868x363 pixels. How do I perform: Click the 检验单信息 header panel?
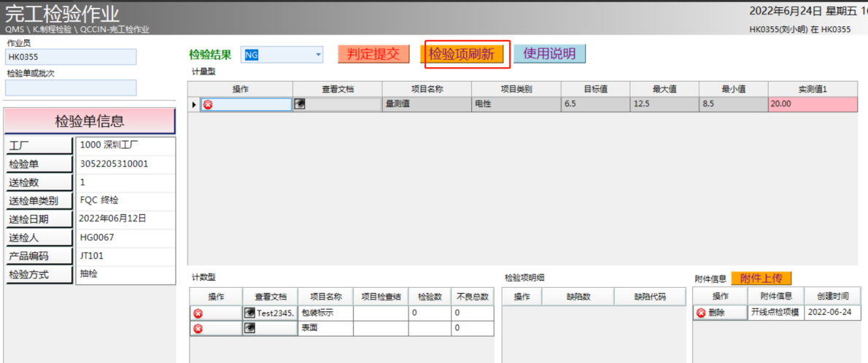pos(90,121)
